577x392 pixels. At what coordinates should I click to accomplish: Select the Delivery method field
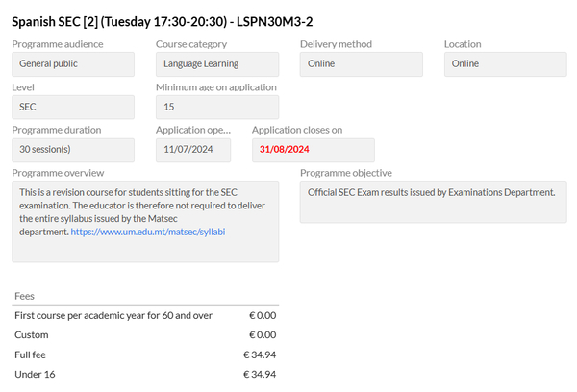point(361,64)
